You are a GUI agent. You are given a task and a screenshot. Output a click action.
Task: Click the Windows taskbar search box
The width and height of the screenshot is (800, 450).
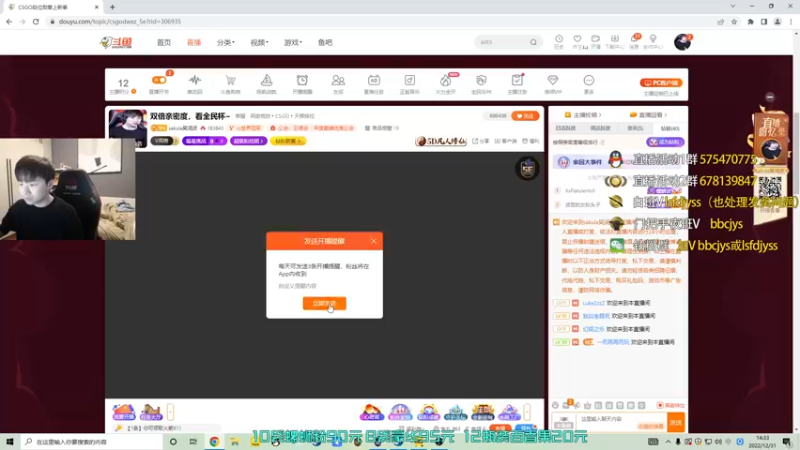click(x=92, y=441)
